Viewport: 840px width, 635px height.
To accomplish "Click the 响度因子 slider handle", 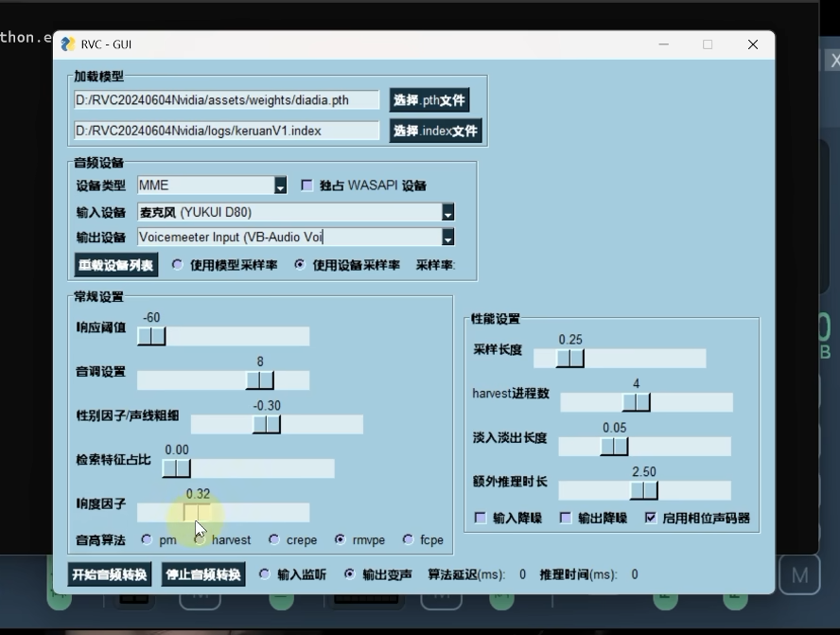I will click(x=198, y=512).
